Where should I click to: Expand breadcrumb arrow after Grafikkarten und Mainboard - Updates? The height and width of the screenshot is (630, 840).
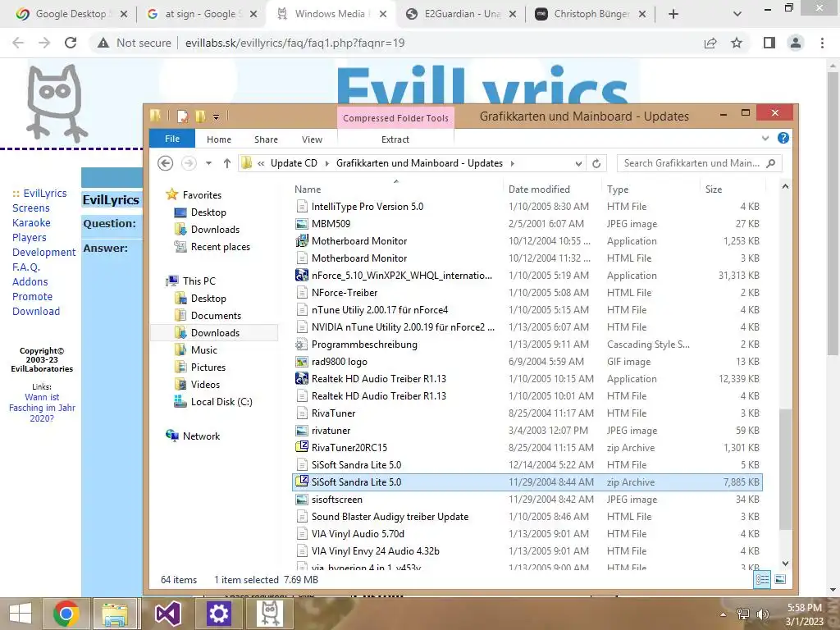point(512,163)
